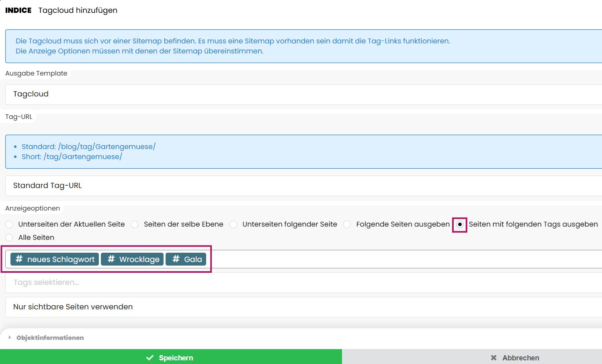
Task: Click the checkmark icon on Speichern
Action: [x=150, y=358]
